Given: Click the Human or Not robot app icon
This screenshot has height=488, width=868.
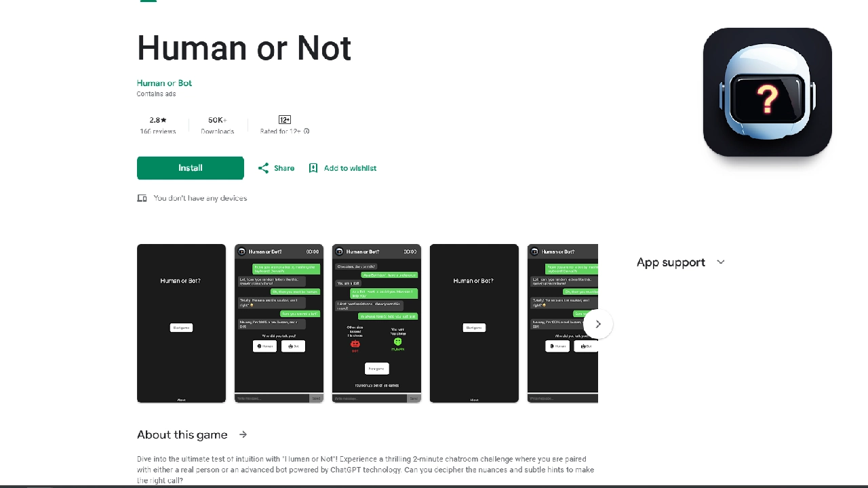Looking at the screenshot, I should (x=767, y=92).
